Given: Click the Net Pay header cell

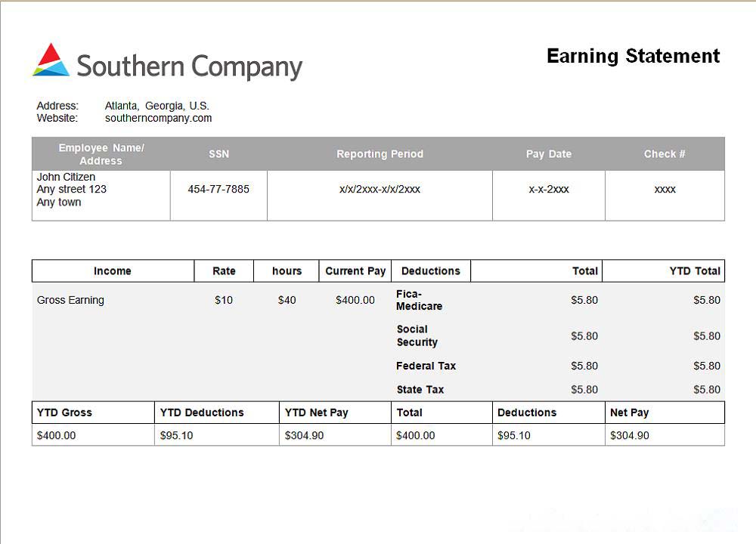Looking at the screenshot, I should 629,413.
